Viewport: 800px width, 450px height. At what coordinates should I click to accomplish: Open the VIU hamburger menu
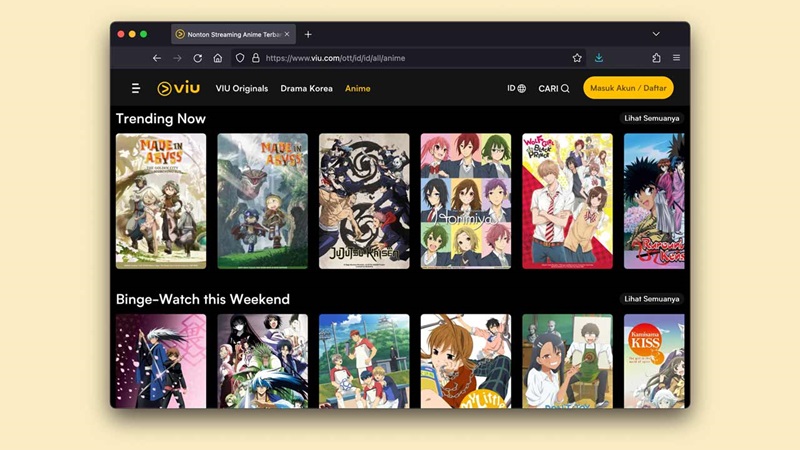point(136,88)
